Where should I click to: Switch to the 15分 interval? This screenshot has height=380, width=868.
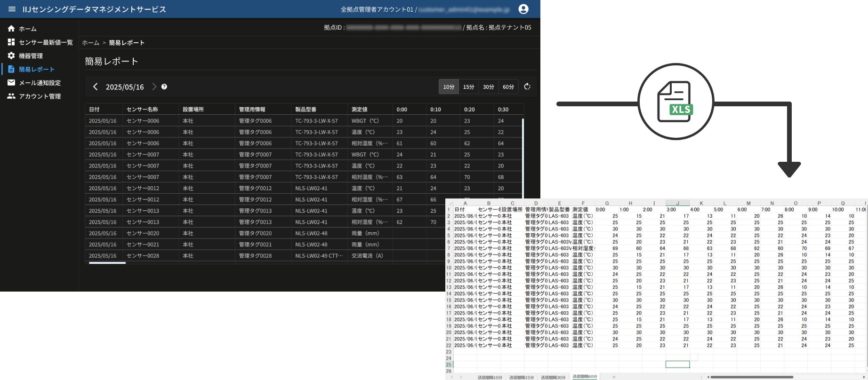(x=468, y=87)
